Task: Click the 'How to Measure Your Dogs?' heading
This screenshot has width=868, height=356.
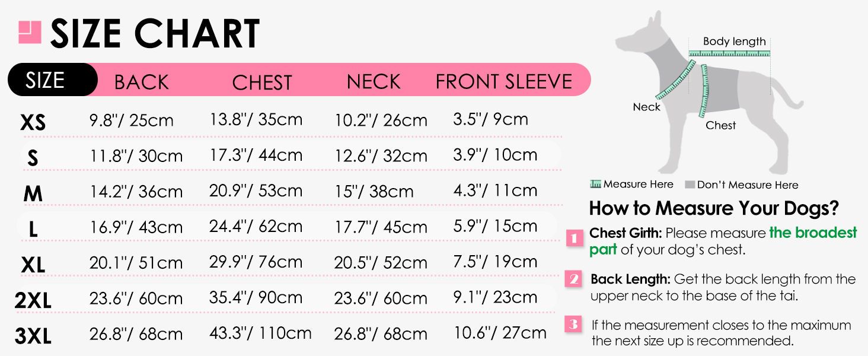Action: coord(714,208)
